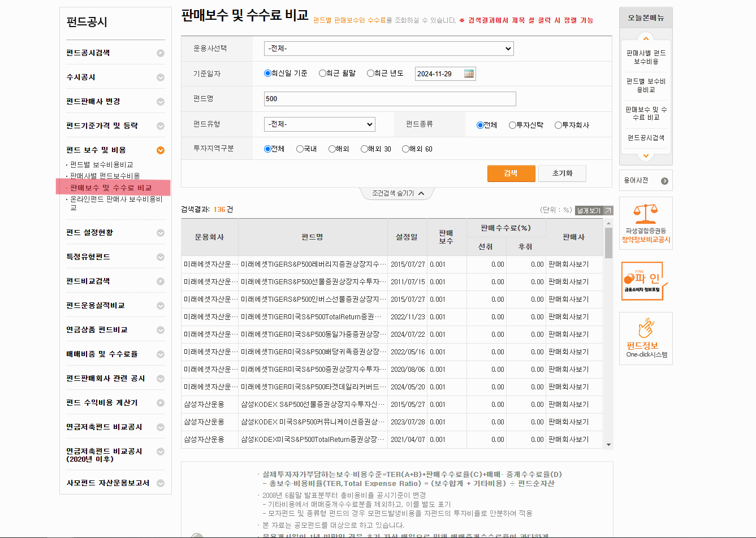Open the FINE 파인 consumer portal banner
Screen dimensions: 756x538
pyautogui.click(x=646, y=280)
